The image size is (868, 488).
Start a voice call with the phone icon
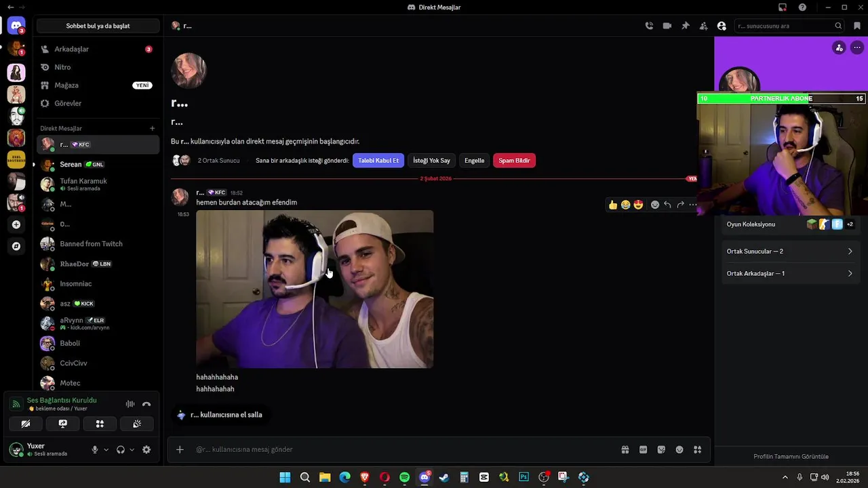pyautogui.click(x=649, y=26)
